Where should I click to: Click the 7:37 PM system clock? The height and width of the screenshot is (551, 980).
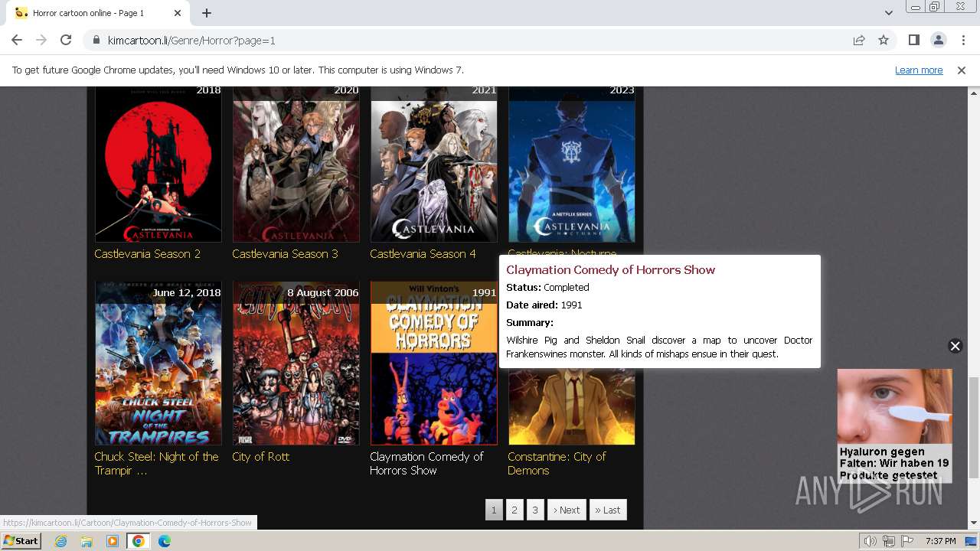pos(940,541)
